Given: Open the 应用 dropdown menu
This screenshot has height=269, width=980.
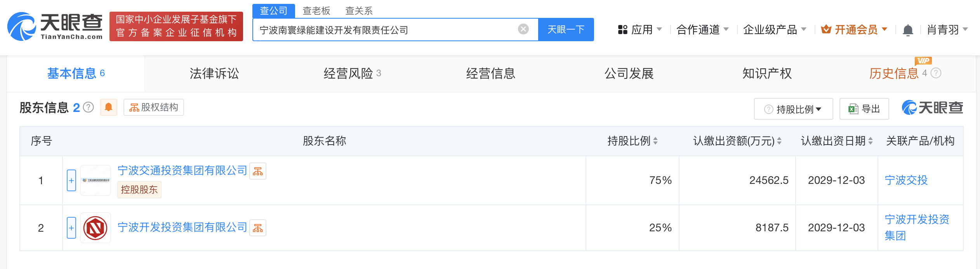Looking at the screenshot, I should [640, 30].
